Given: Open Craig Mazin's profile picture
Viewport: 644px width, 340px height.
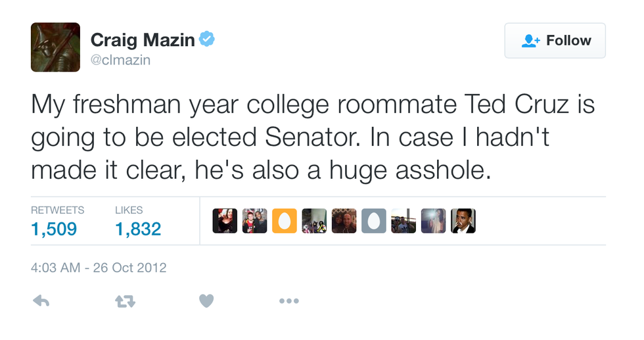Looking at the screenshot, I should [55, 47].
